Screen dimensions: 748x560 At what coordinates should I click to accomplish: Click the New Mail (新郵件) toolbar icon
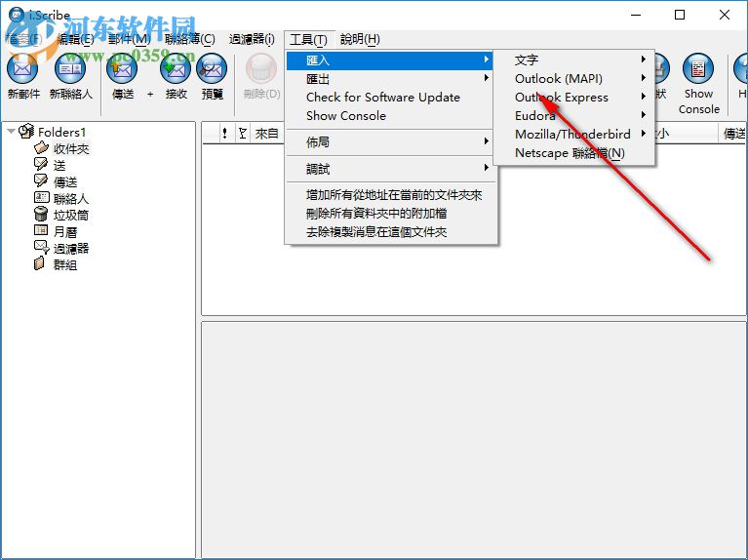click(x=22, y=69)
